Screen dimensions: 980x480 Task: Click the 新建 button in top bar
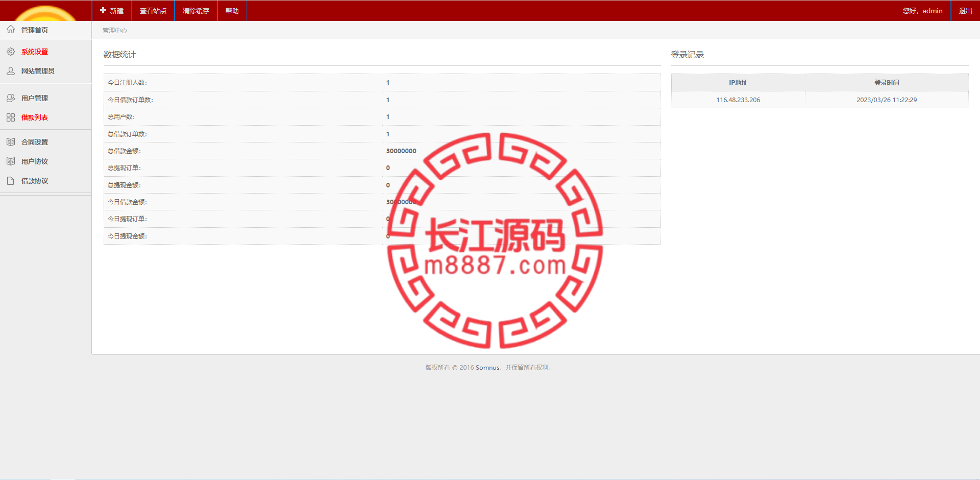(112, 11)
